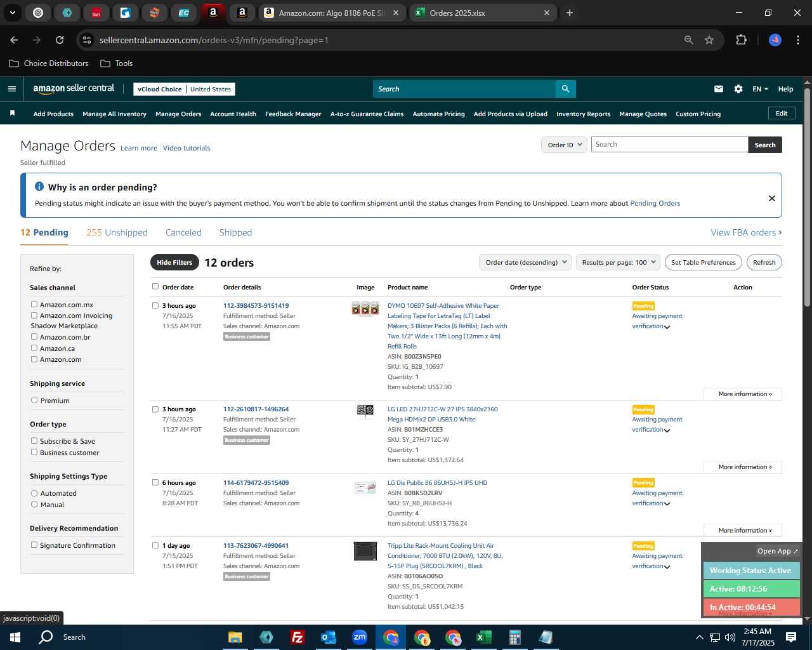Click the browser zoom magnifier icon
Screen dimensions: 812x650
click(x=689, y=40)
